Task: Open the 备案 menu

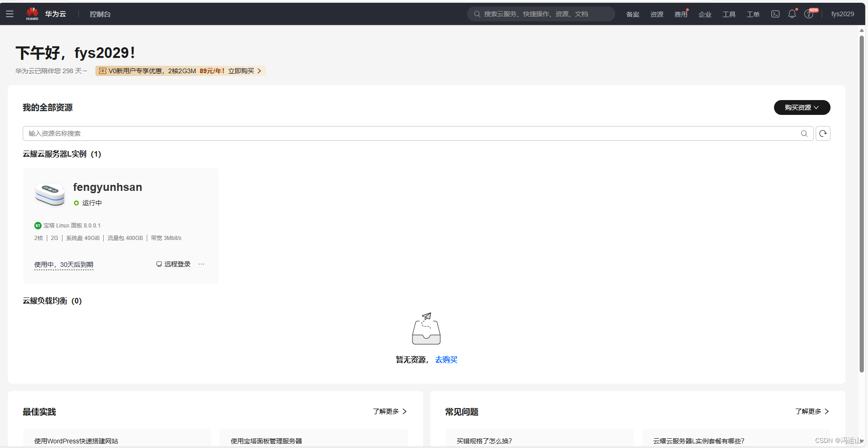Action: coord(633,14)
